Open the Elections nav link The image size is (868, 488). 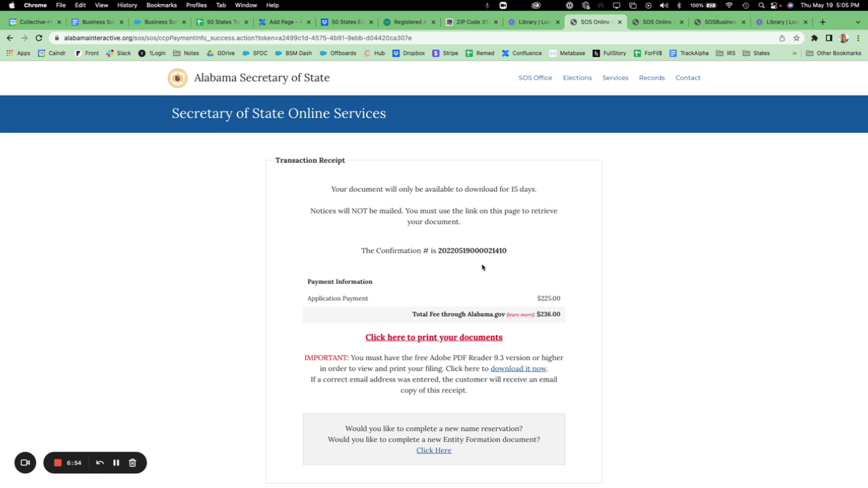[x=577, y=78]
